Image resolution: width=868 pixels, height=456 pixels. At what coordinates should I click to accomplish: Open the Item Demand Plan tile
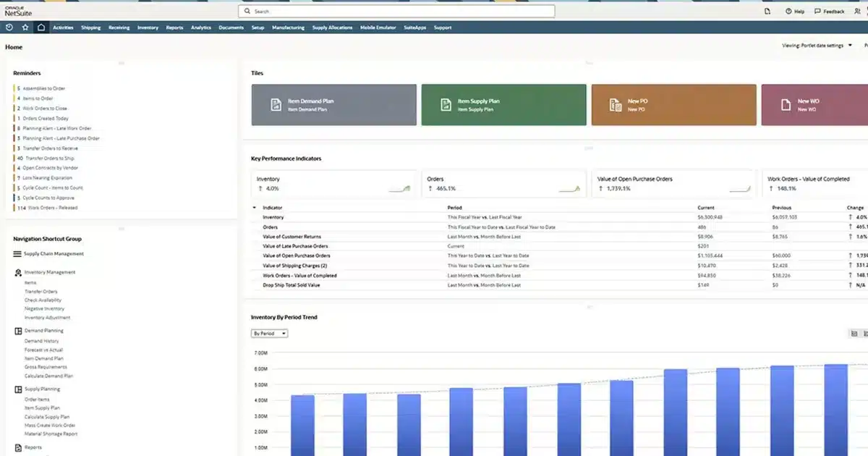click(333, 104)
